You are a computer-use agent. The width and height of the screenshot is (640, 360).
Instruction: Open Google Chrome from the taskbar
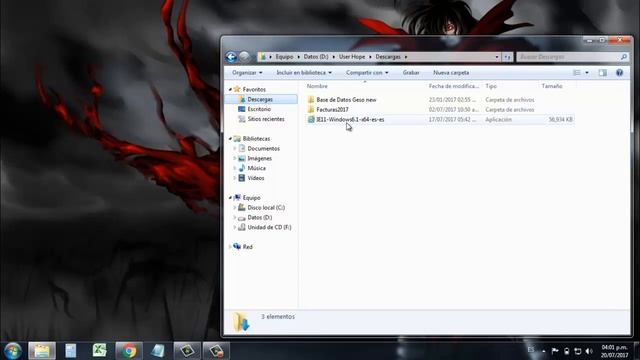[x=129, y=351]
